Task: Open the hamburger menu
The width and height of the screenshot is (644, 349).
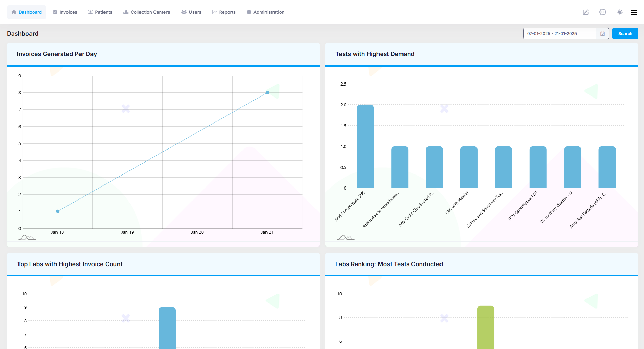Action: pyautogui.click(x=634, y=12)
